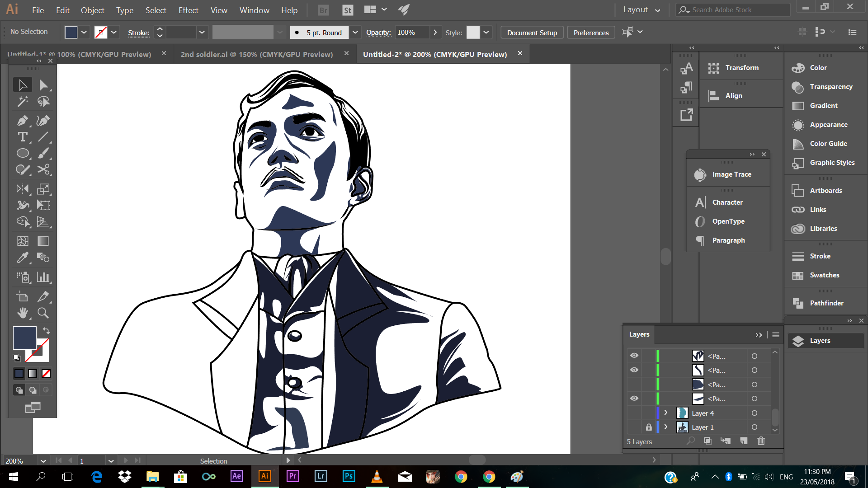Select the Eyedropper tool
Viewport: 868px width, 488px height.
click(22, 258)
